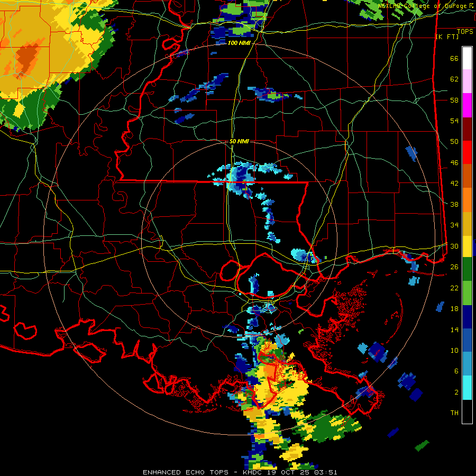Click the legend value '46'

tap(454, 163)
